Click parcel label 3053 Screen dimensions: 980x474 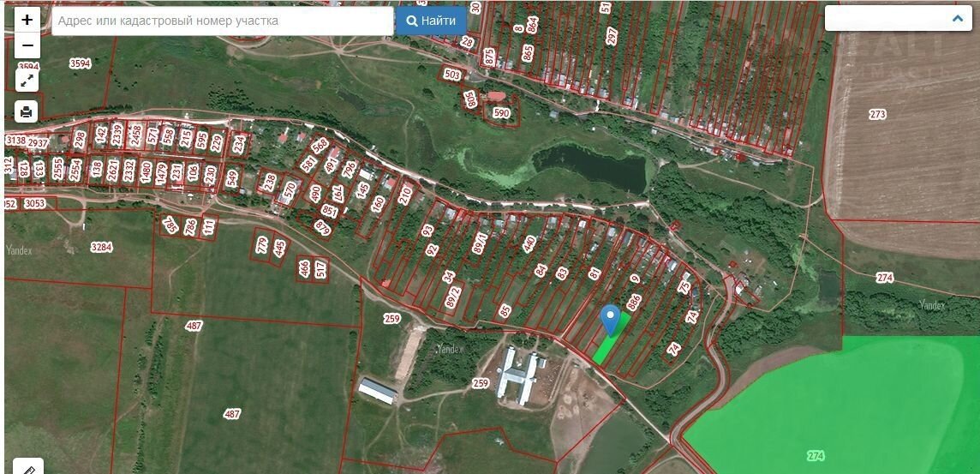tap(33, 204)
